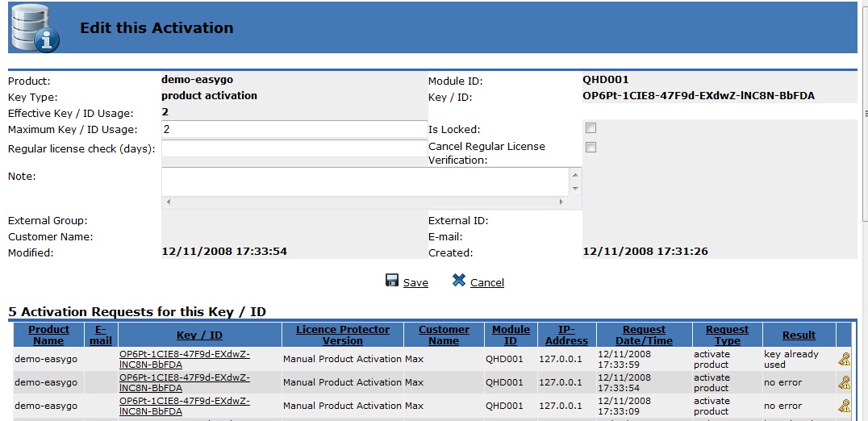Click key icon in the first request row
The image size is (868, 421).
844,360
